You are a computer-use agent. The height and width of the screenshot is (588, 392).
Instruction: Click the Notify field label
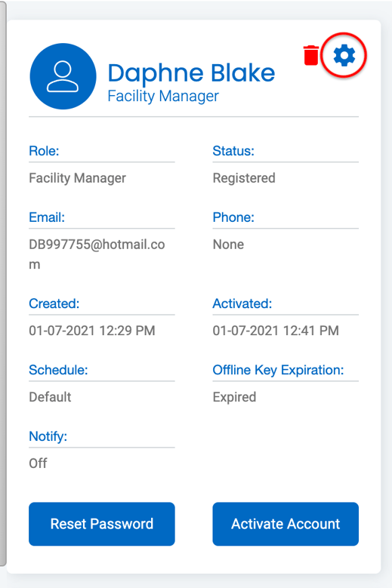[x=48, y=436]
